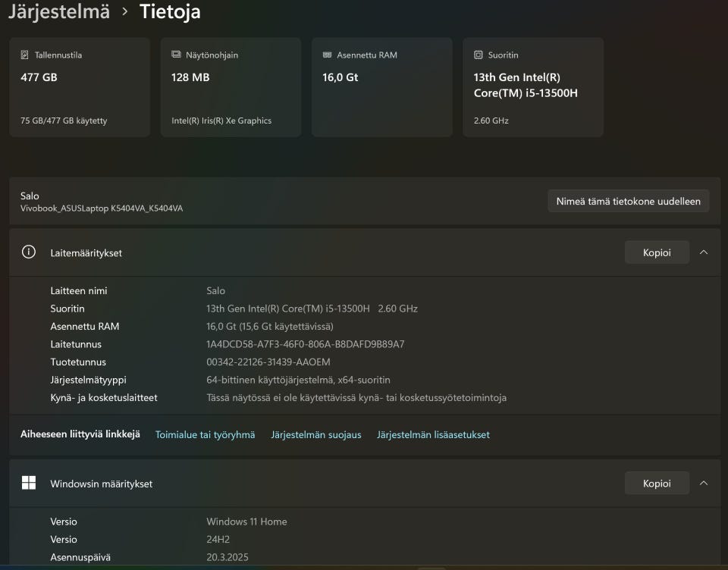Screen dimensions: 728x570
Task: Open the Näytönohjain 128 MB card
Action: pyautogui.click(x=231, y=87)
